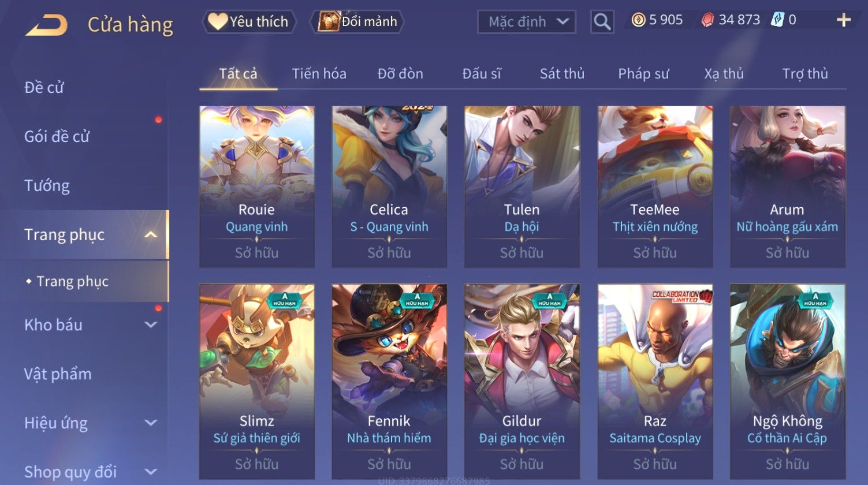The image size is (868, 485).
Task: Select the Celica S - Quang vinh card
Action: pyautogui.click(x=389, y=186)
